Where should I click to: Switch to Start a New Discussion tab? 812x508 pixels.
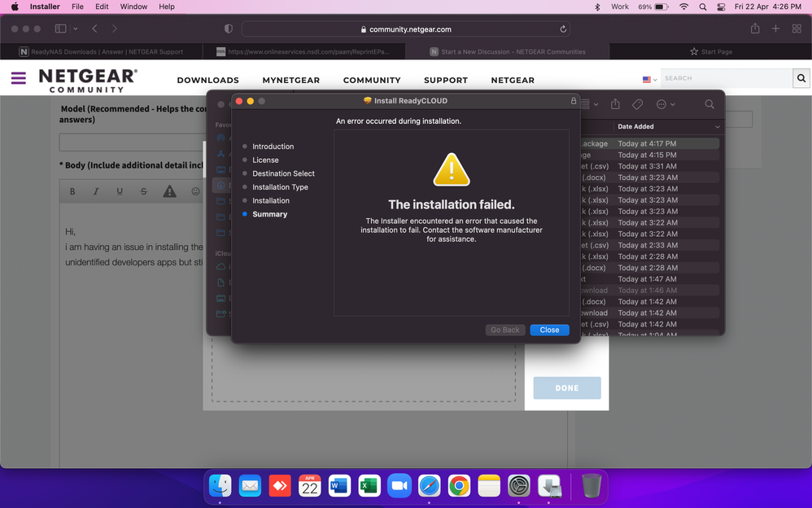508,51
